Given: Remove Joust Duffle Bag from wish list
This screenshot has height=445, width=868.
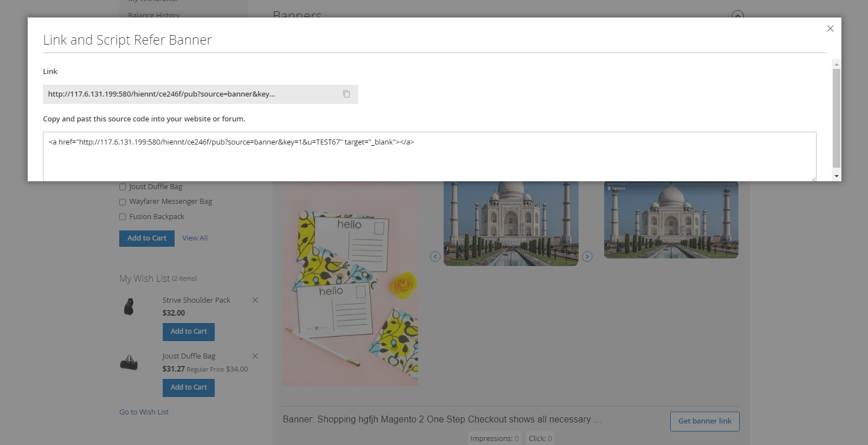Looking at the screenshot, I should pos(255,356).
